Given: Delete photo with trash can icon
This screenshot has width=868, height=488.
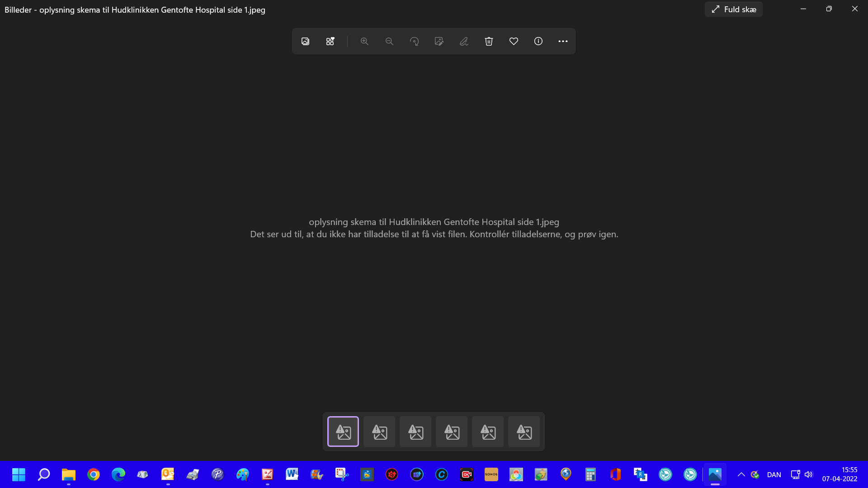Looking at the screenshot, I should tap(489, 41).
